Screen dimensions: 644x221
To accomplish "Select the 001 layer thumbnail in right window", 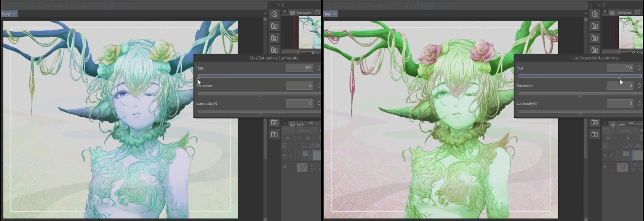I will pyautogui.click(x=622, y=167).
